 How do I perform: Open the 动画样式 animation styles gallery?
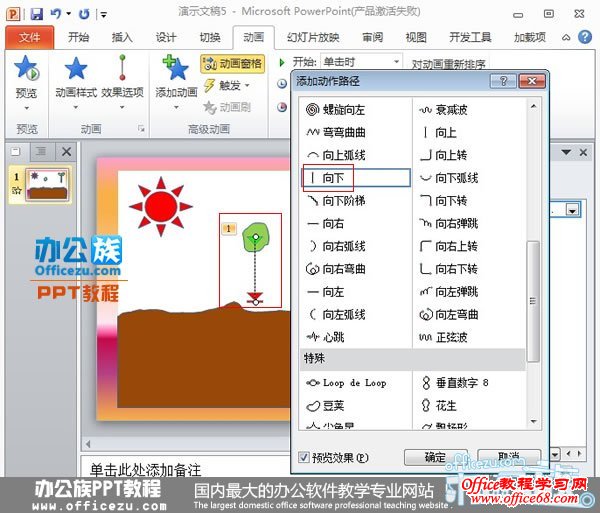point(76,81)
